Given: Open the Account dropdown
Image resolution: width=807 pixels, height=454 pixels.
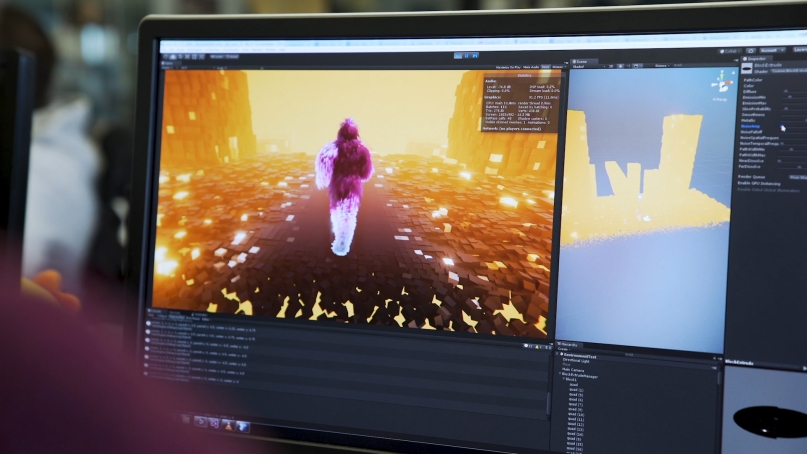Looking at the screenshot, I should [768, 49].
